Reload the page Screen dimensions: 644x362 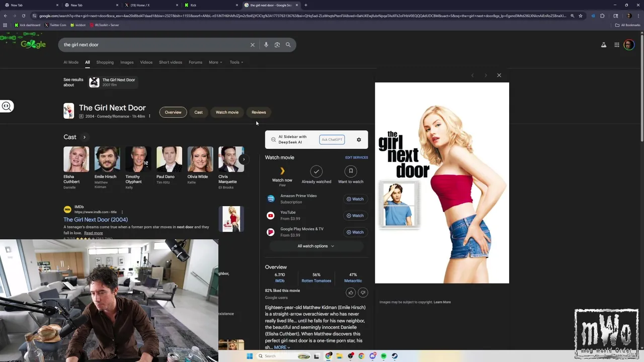click(24, 16)
